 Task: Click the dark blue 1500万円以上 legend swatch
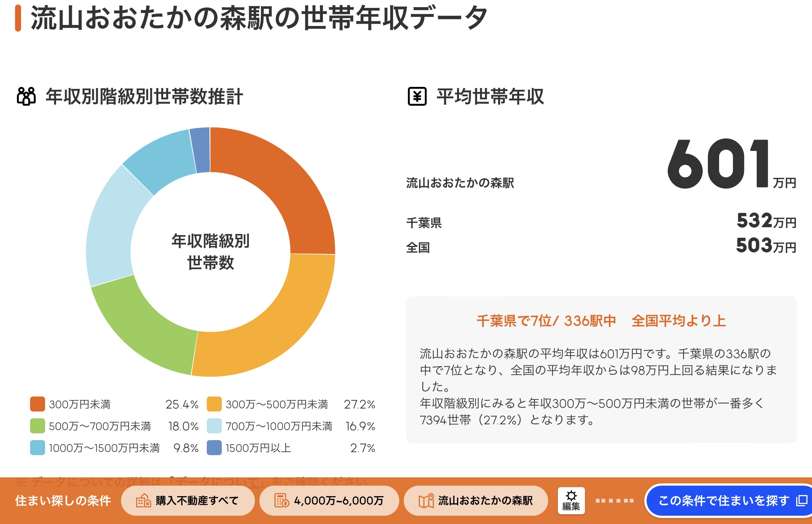214,448
